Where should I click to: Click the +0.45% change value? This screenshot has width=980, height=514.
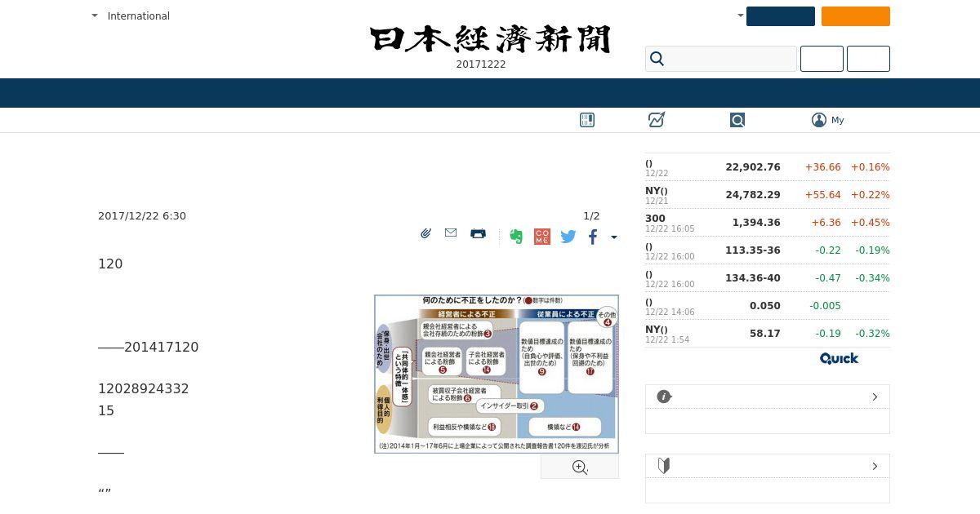(x=871, y=223)
